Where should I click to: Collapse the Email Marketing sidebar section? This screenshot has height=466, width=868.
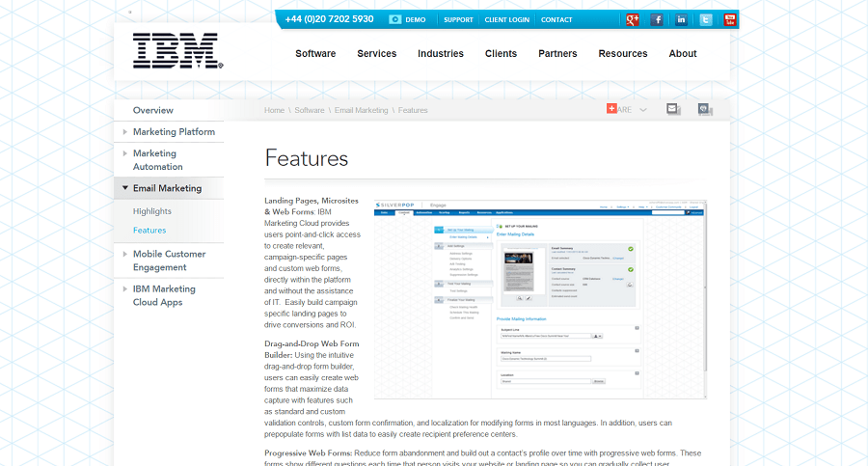pos(125,188)
